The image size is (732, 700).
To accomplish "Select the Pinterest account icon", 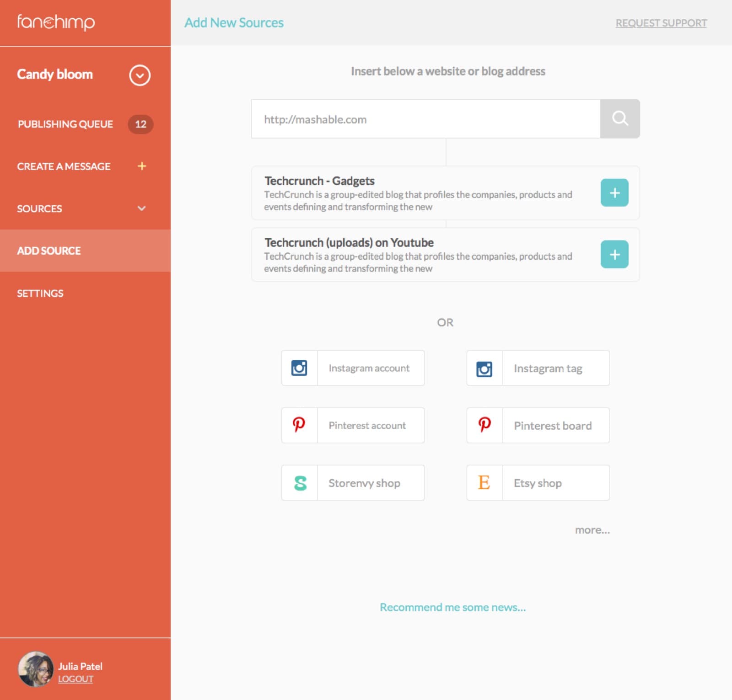I will click(299, 425).
